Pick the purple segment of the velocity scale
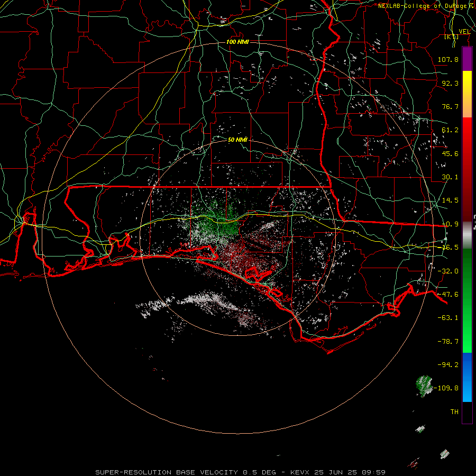 pos(467,59)
